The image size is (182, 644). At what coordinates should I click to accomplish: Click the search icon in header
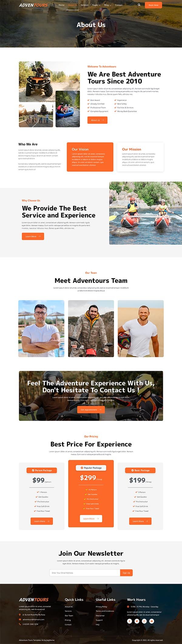pyautogui.click(x=139, y=5)
